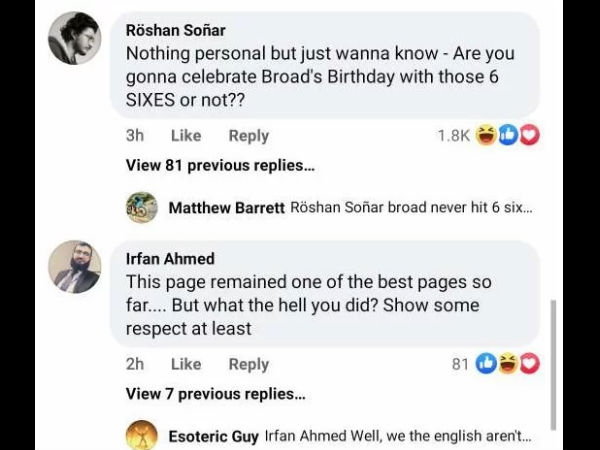The height and width of the screenshot is (450, 600).
Task: Click the reaction emojis on Irfan's comment
Action: (507, 364)
